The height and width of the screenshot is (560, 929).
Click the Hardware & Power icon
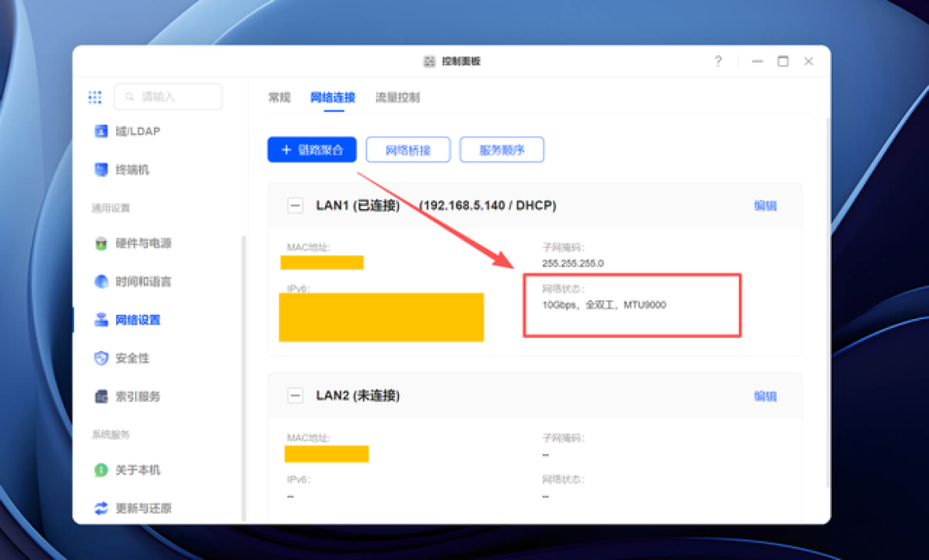pos(102,243)
